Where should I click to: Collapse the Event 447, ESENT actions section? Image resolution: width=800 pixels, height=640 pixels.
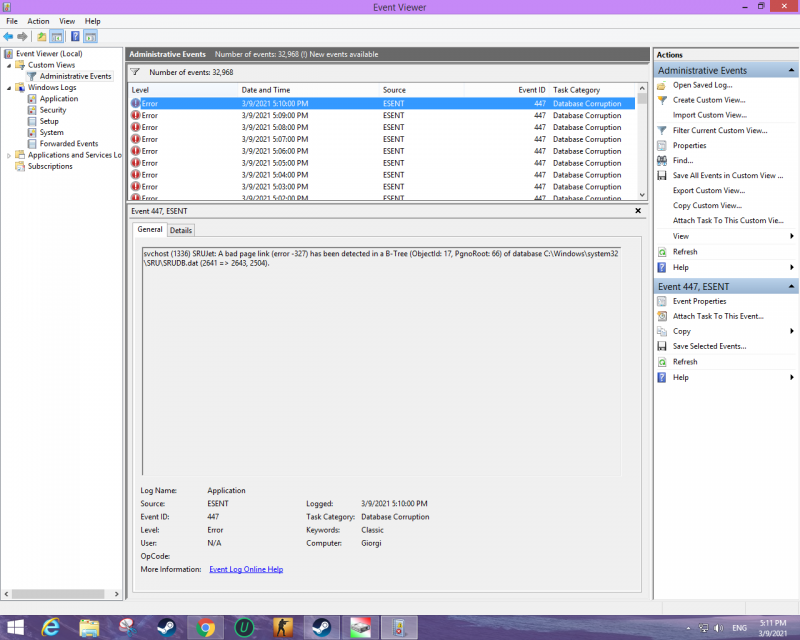coord(791,287)
